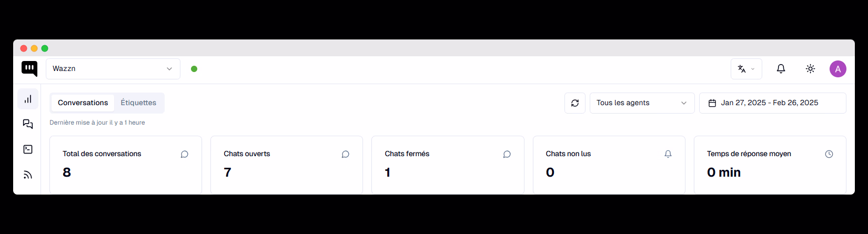Click the notifications bell in the header
This screenshot has width=868, height=234.
pyautogui.click(x=781, y=69)
